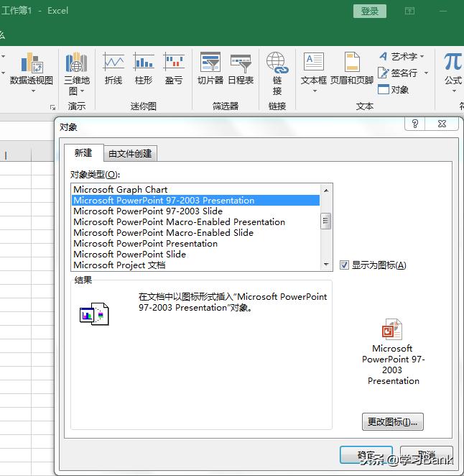Select Microsoft Graph Chart in list
This screenshot has width=464, height=476.
196,189
